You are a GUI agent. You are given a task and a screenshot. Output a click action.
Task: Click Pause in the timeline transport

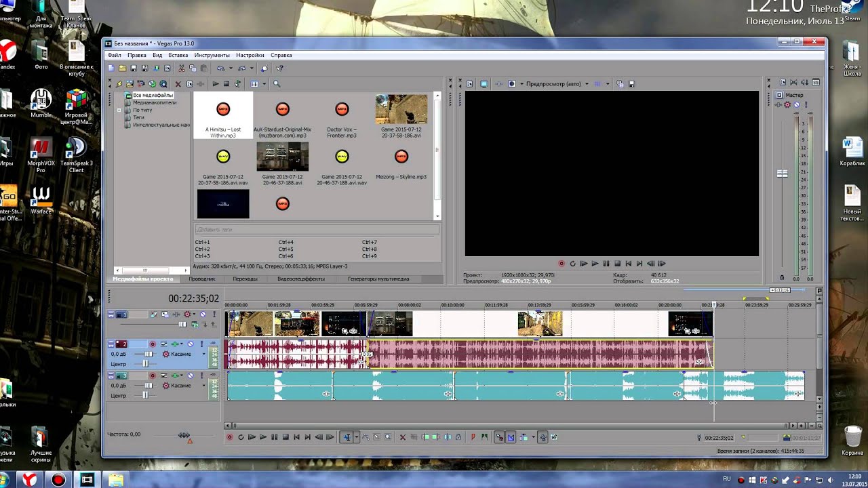click(x=274, y=437)
